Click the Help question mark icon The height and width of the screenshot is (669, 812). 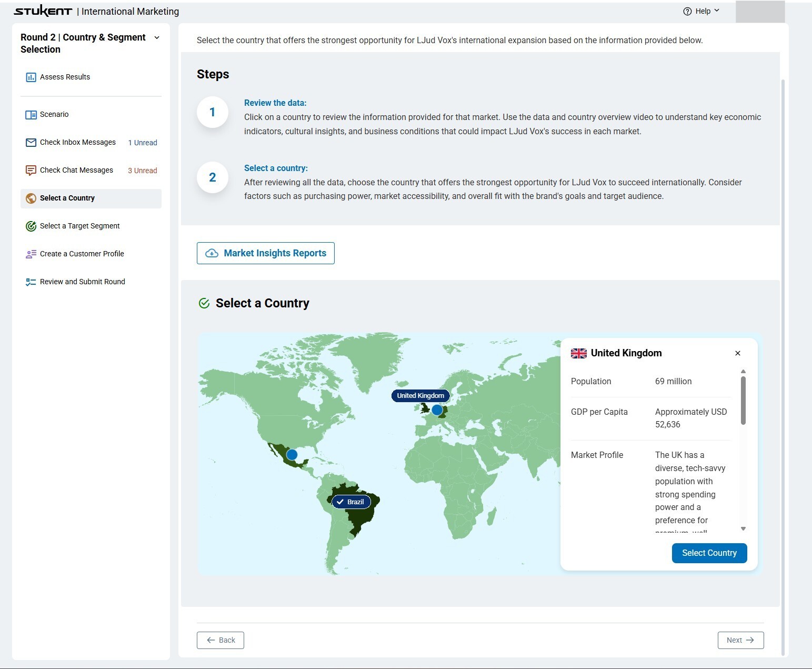coord(687,12)
